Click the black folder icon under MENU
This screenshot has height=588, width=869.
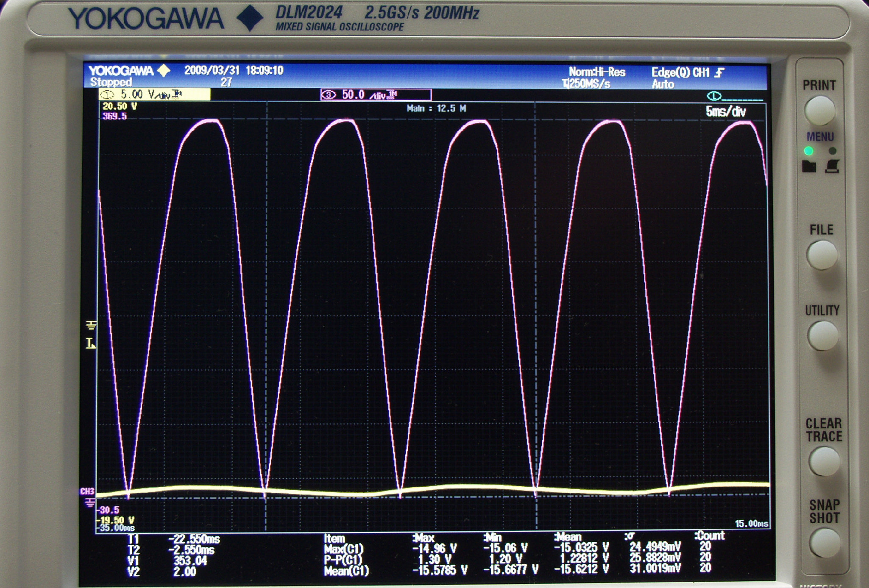click(809, 166)
